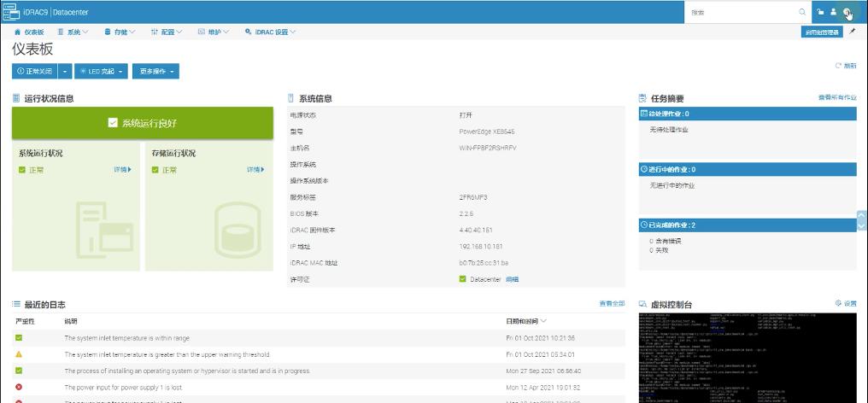Click 查看所有作业 link
The height and width of the screenshot is (403, 868).
coord(836,98)
